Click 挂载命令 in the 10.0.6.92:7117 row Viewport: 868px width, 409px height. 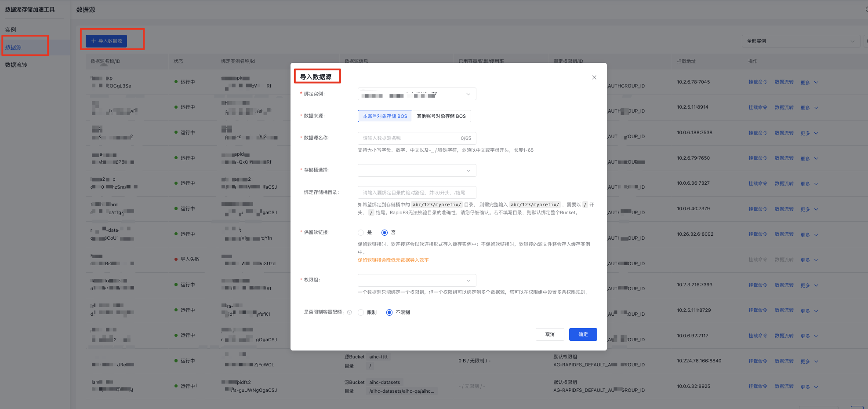pyautogui.click(x=758, y=336)
